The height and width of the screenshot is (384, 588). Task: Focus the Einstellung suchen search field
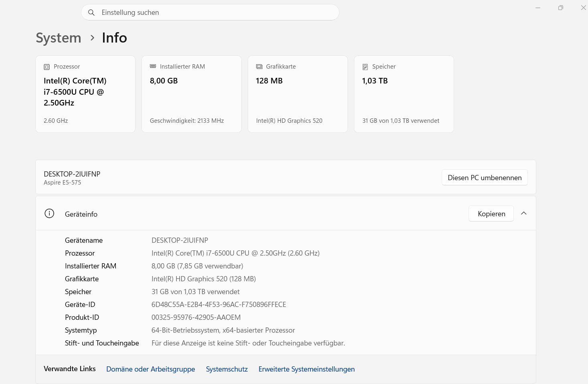pyautogui.click(x=210, y=12)
